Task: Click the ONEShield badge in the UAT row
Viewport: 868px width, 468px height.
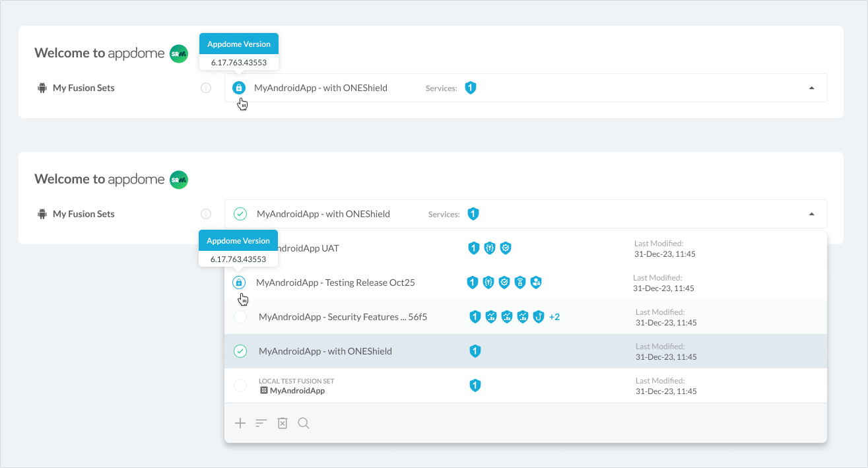Action: click(474, 248)
